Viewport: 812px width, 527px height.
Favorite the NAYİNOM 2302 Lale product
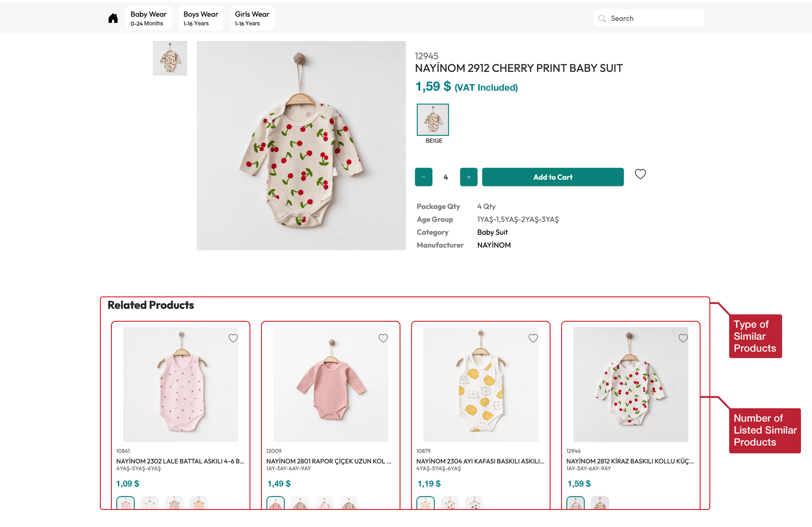(233, 338)
